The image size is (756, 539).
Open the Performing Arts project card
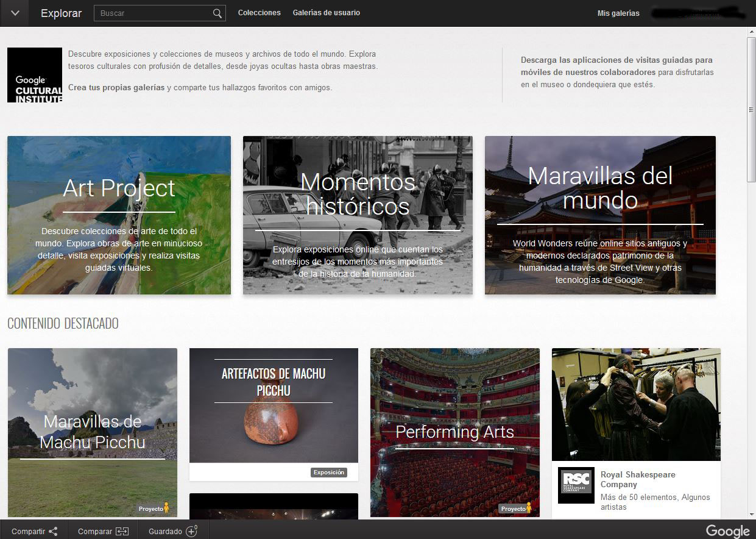click(455, 432)
